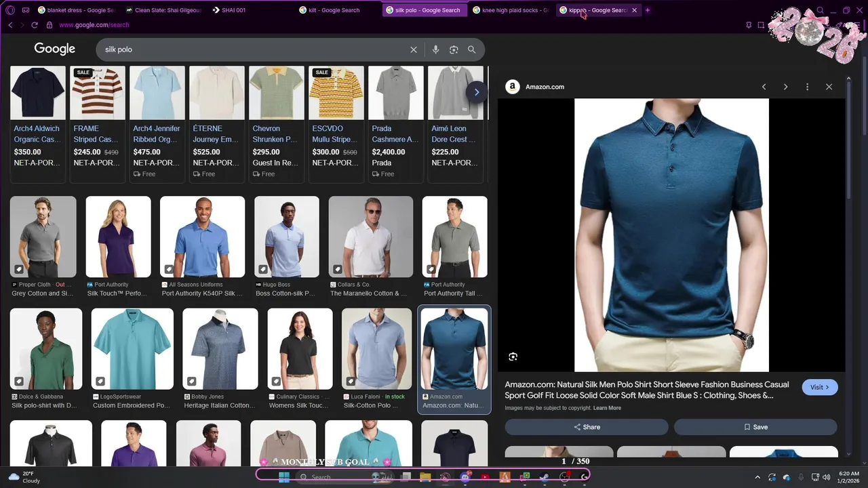Switch to blanket dress Google Search tab
This screenshot has height=488, width=868.
(x=76, y=10)
